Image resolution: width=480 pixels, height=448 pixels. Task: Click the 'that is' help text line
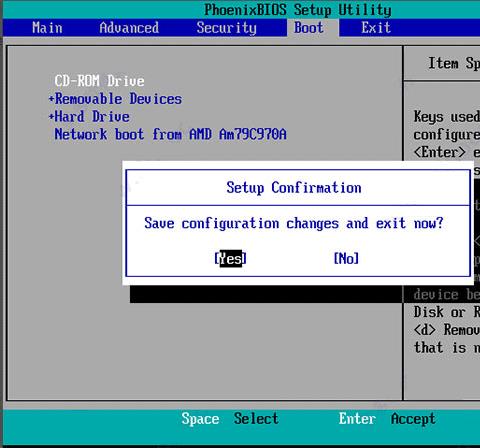tap(447, 348)
